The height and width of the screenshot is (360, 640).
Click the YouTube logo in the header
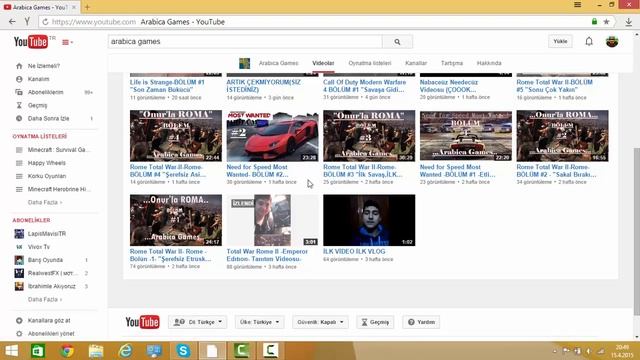tap(31, 42)
